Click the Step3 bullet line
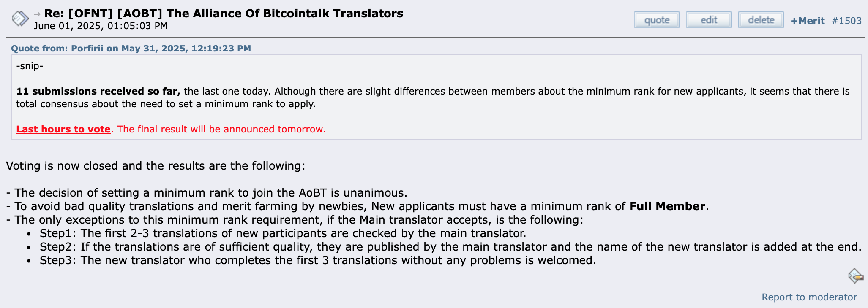The image size is (868, 308). point(318,260)
